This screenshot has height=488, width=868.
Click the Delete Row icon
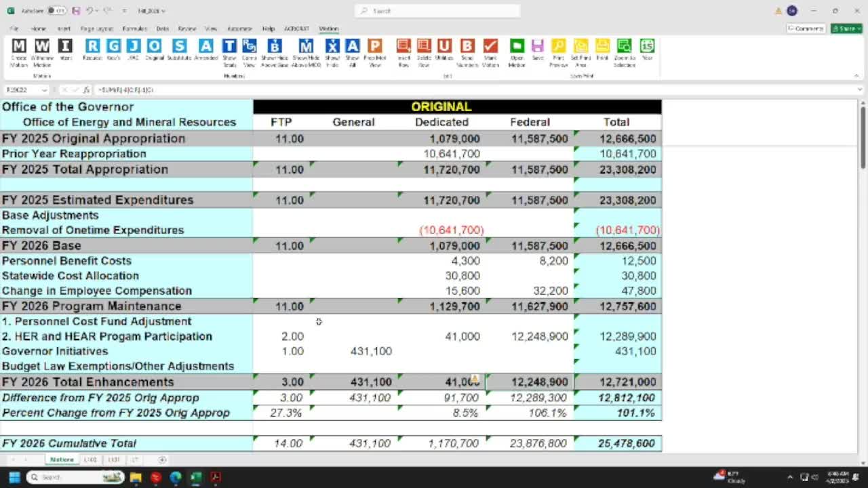[424, 46]
